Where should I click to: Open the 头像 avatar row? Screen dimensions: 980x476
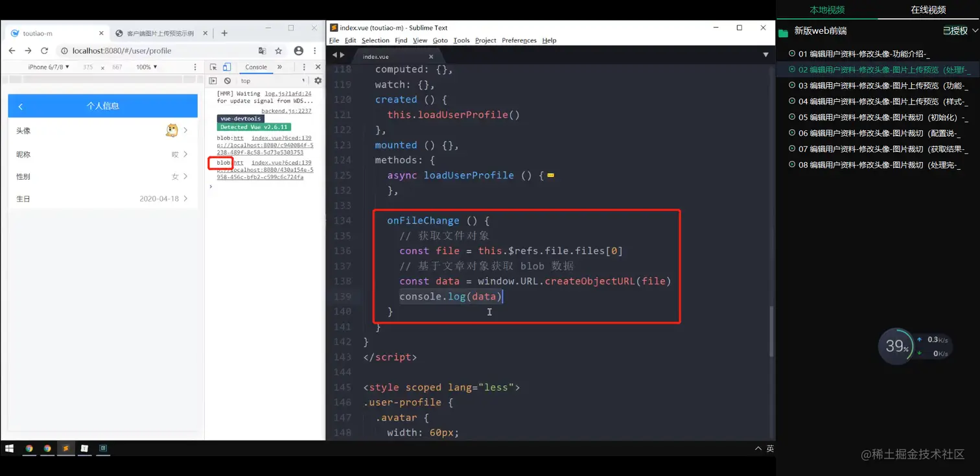tap(102, 130)
